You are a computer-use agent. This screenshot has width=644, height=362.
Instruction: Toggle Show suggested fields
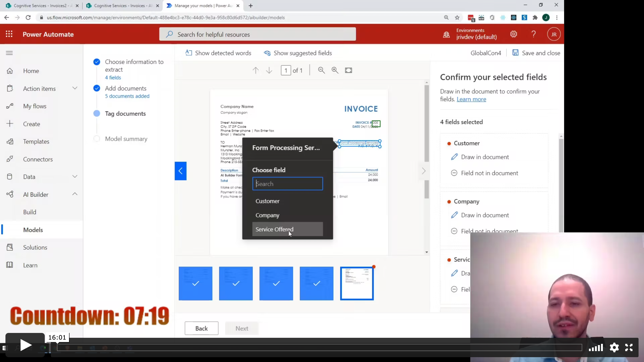click(298, 53)
